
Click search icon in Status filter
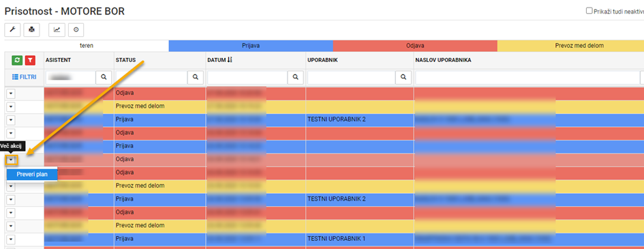pyautogui.click(x=196, y=77)
